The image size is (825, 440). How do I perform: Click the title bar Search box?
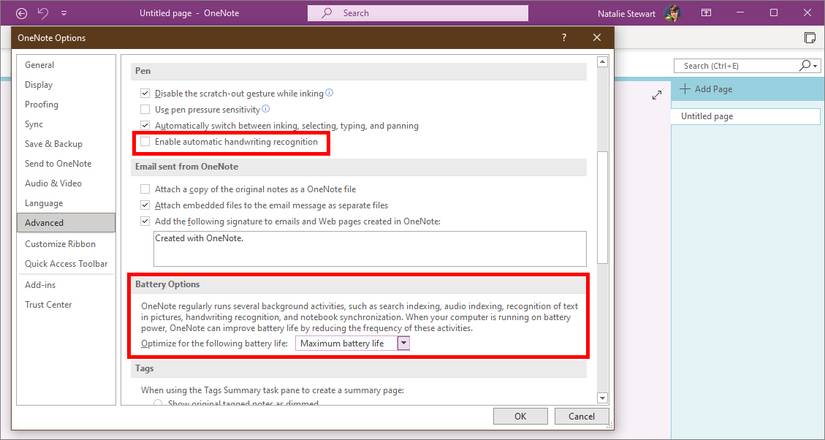[x=418, y=13]
